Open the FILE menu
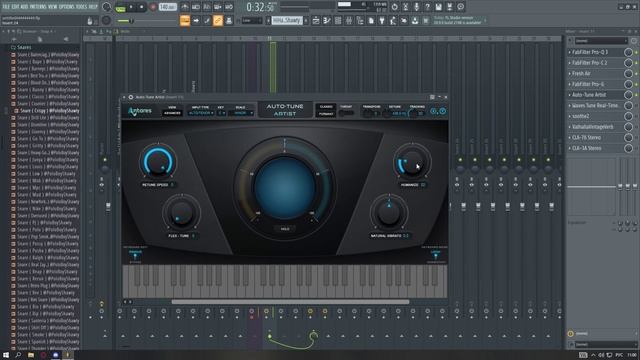Image resolution: width=640 pixels, height=360 pixels. pos(6,7)
